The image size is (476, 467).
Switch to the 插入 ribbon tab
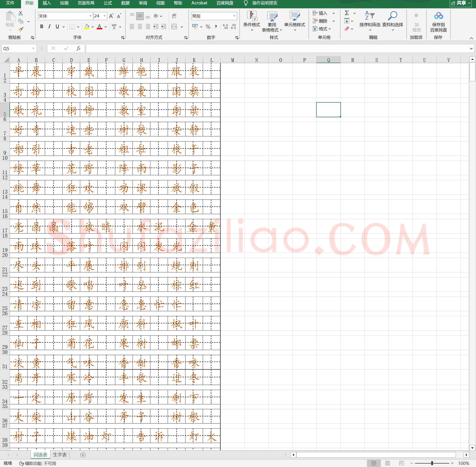47,3
